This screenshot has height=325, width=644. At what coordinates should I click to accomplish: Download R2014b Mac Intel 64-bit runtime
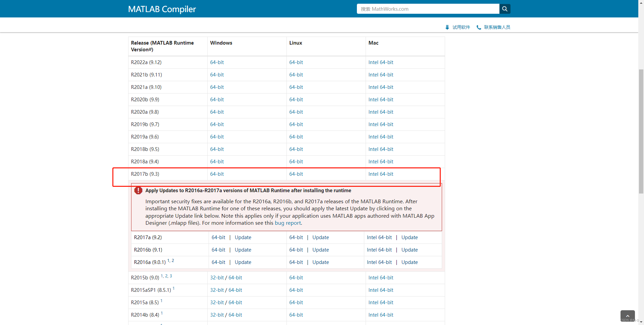click(x=381, y=315)
